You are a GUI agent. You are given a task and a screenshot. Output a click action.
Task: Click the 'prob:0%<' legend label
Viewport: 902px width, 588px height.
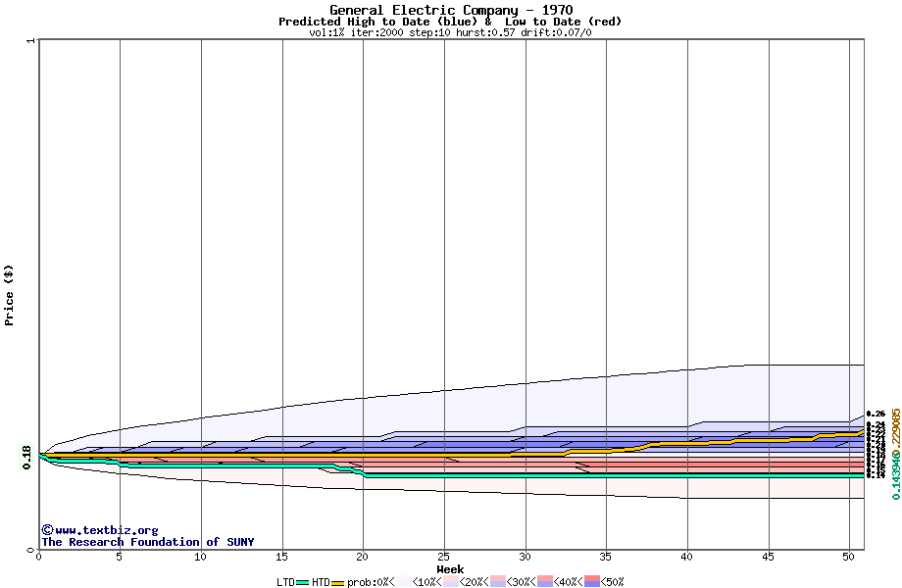pos(371,582)
